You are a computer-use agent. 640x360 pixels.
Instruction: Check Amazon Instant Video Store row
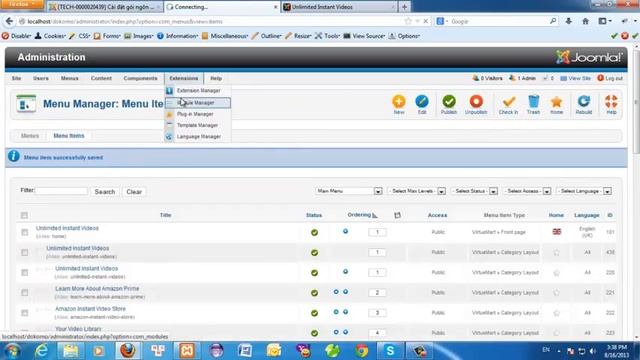(24, 313)
